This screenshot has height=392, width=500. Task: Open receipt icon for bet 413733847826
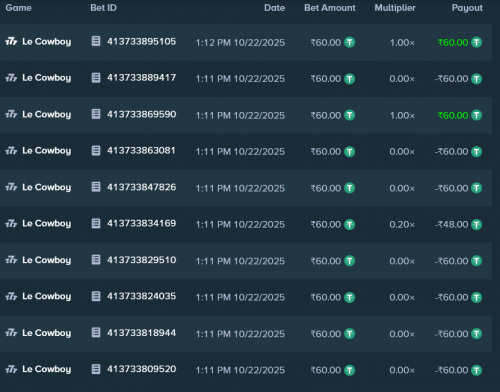point(96,187)
